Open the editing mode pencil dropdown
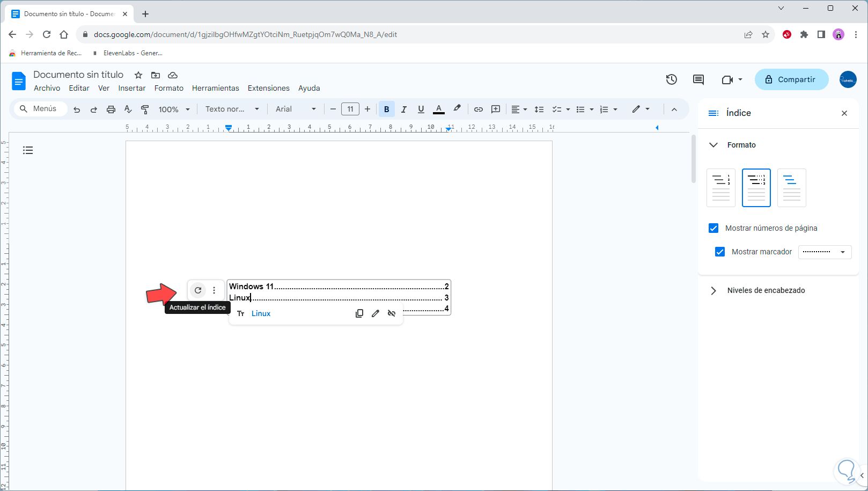This screenshot has width=868, height=491. click(x=641, y=109)
